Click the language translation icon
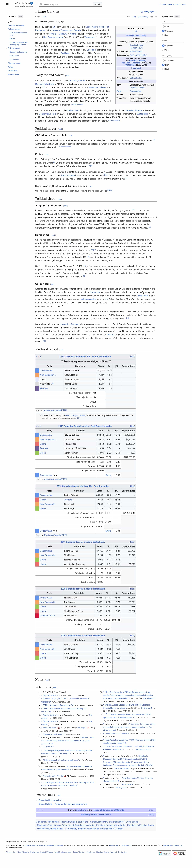This screenshot has width=192, height=868. (x=141, y=11)
